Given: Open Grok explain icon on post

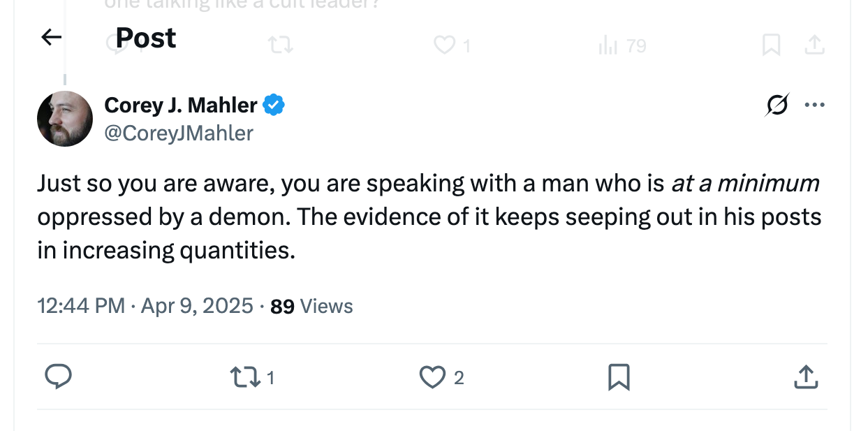Looking at the screenshot, I should pos(777,105).
